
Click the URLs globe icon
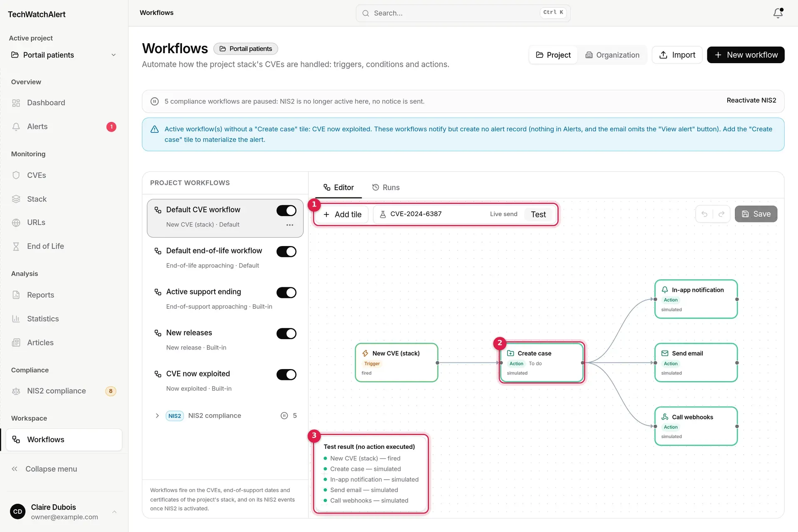click(16, 223)
